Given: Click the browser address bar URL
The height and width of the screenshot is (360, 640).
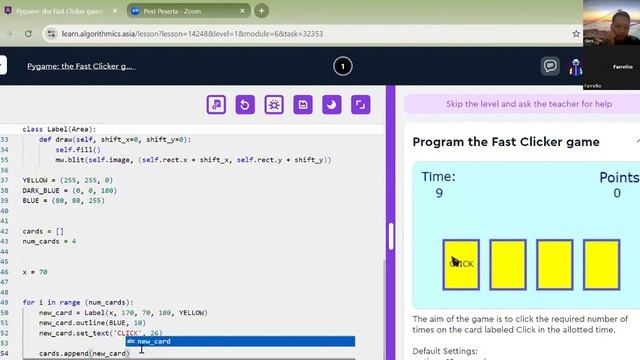Looking at the screenshot, I should coord(192,34).
